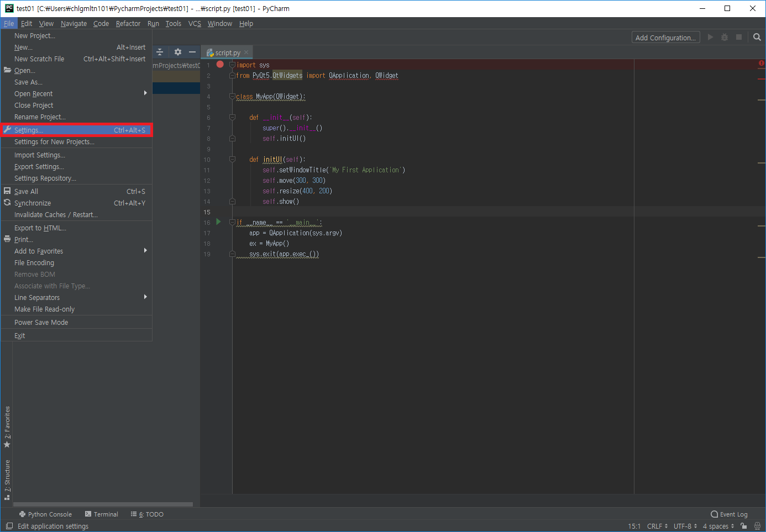Expand Add to Favorites submenu
The width and height of the screenshot is (766, 532).
[x=76, y=251]
